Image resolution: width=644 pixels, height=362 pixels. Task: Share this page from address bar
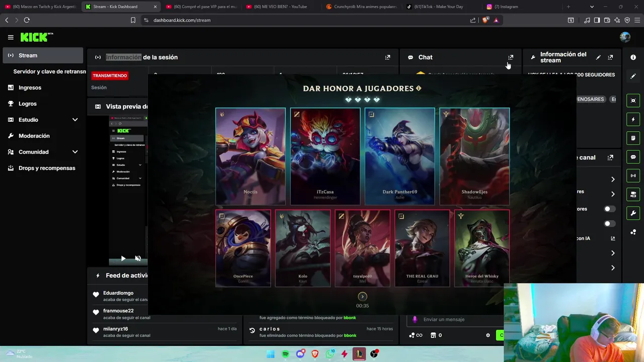click(x=473, y=20)
